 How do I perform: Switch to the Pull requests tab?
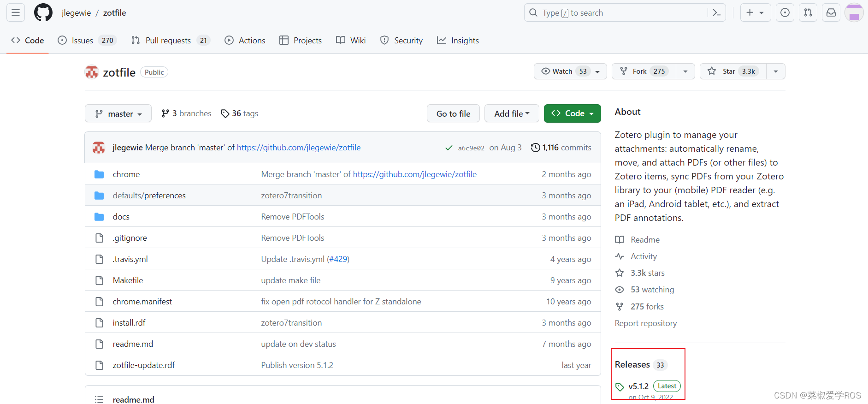pyautogui.click(x=171, y=41)
